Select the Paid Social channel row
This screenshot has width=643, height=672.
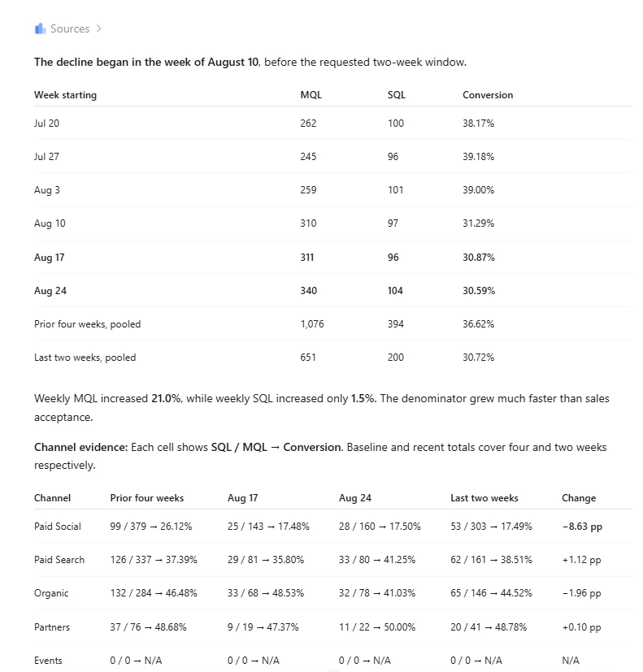(x=332, y=527)
